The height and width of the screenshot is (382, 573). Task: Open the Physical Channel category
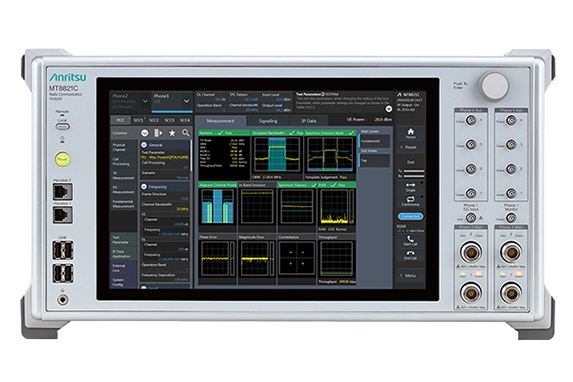tap(124, 147)
